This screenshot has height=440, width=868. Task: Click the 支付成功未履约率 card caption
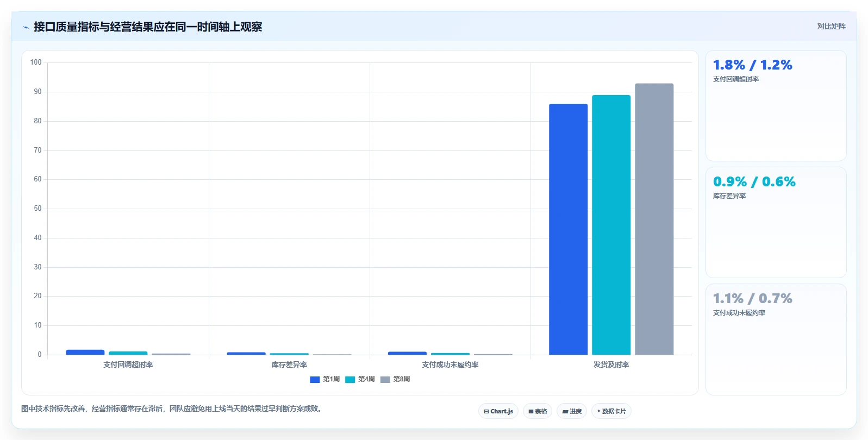pos(739,313)
